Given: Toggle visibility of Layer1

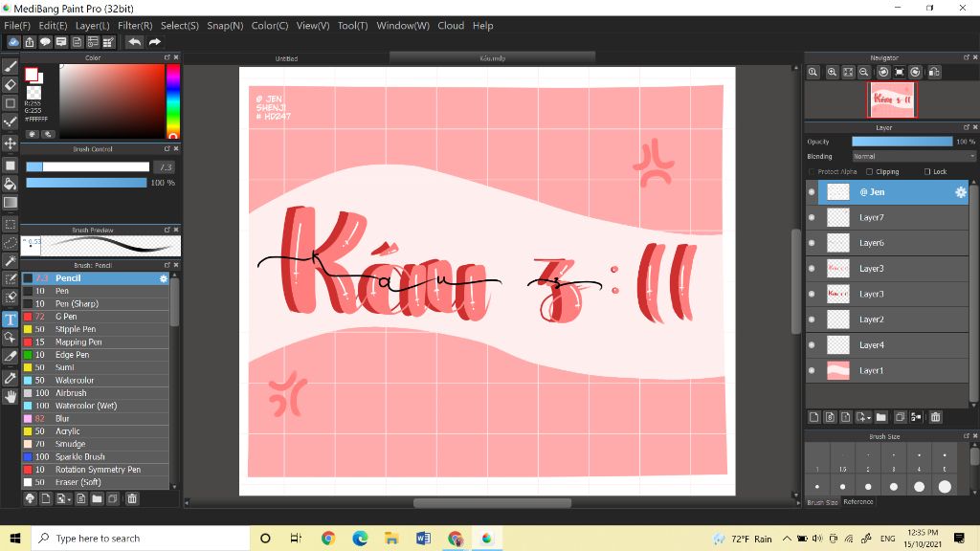Looking at the screenshot, I should point(812,370).
